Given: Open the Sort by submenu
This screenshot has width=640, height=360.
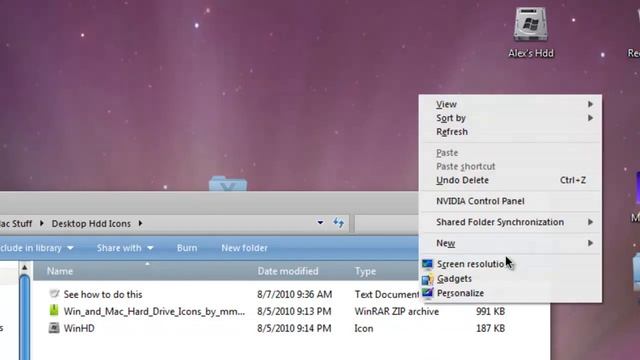Looking at the screenshot, I should click(510, 118).
